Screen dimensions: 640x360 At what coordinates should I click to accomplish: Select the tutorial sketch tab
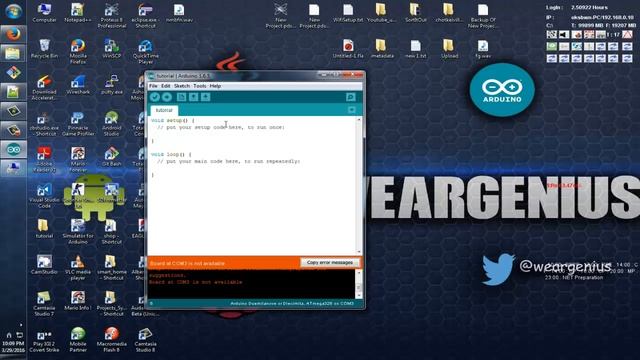pos(164,110)
